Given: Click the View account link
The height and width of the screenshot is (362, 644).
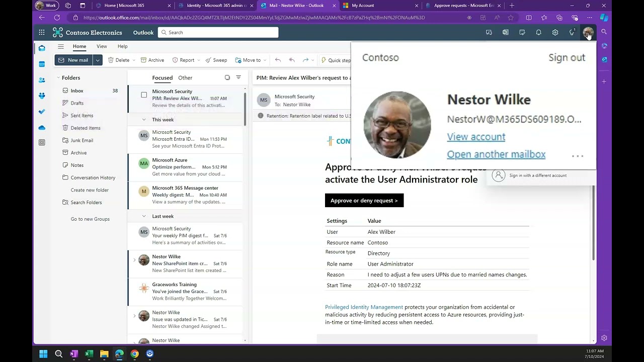Looking at the screenshot, I should click(476, 137).
